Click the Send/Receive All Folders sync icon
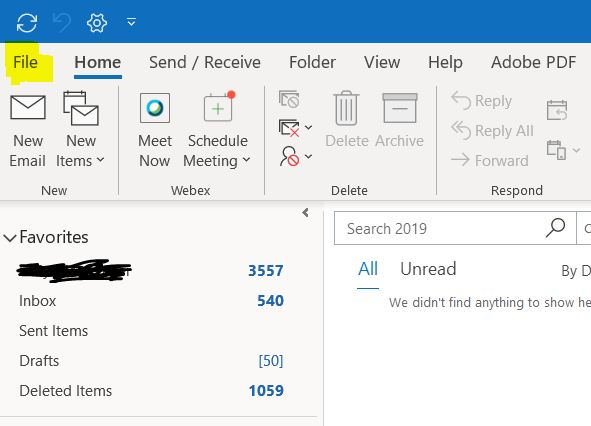The height and width of the screenshot is (426, 591). pos(27,23)
